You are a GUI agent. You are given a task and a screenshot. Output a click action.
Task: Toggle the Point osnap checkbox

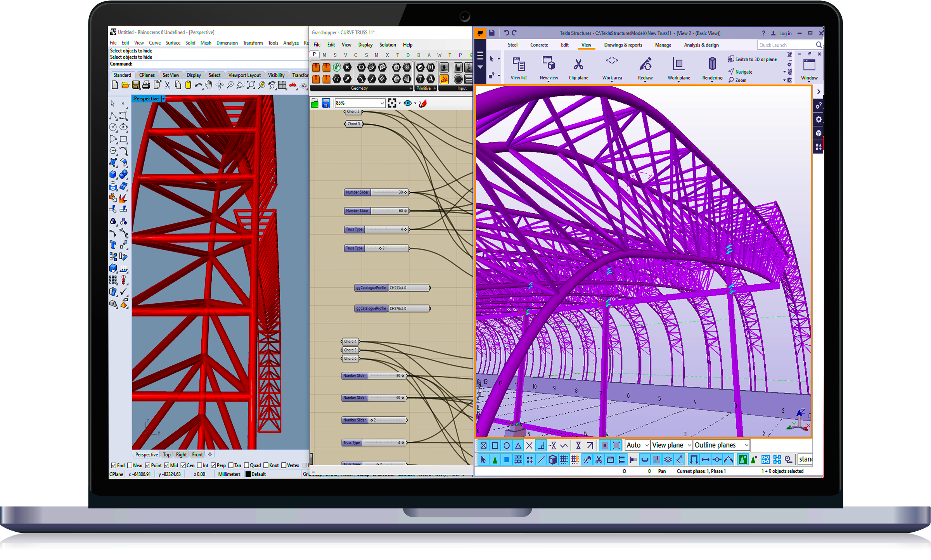pos(147,465)
